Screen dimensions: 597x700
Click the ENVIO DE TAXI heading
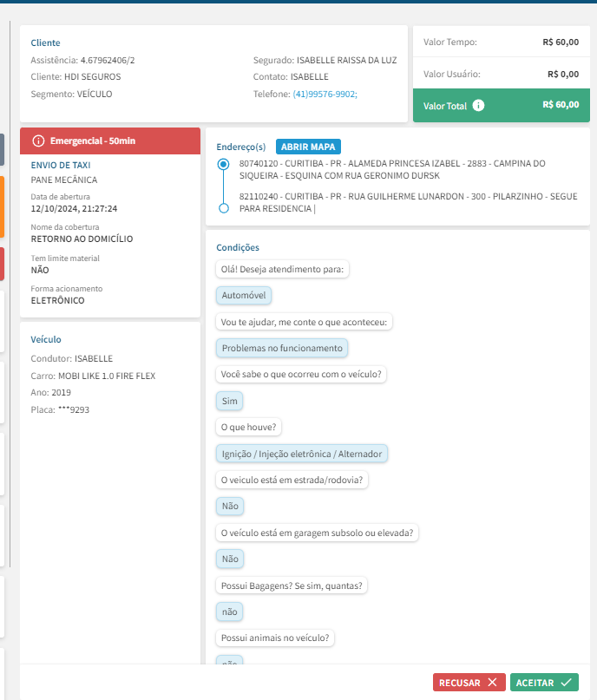coord(61,165)
